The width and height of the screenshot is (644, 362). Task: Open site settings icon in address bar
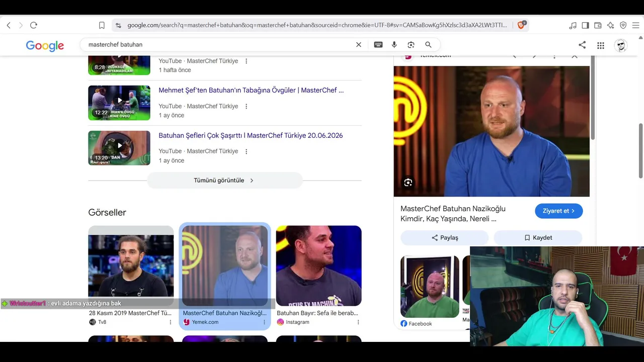tap(118, 25)
